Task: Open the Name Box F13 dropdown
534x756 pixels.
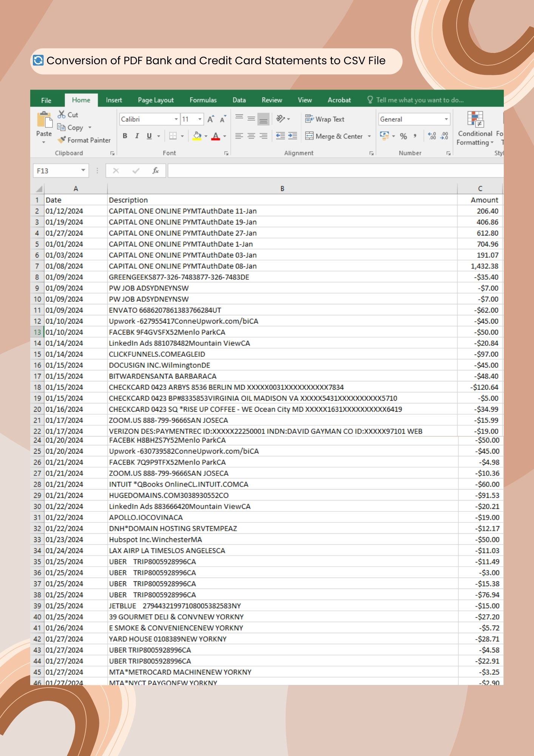Action: tap(83, 170)
